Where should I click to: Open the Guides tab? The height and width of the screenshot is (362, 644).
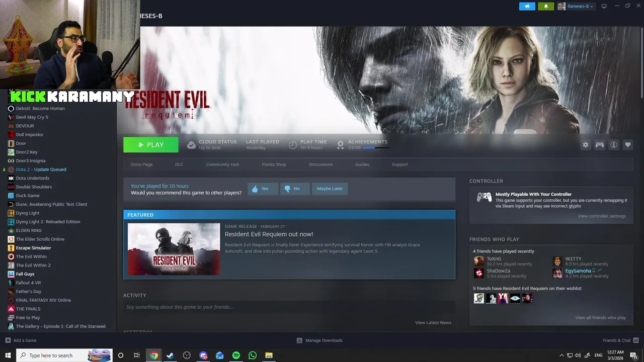[x=362, y=164]
